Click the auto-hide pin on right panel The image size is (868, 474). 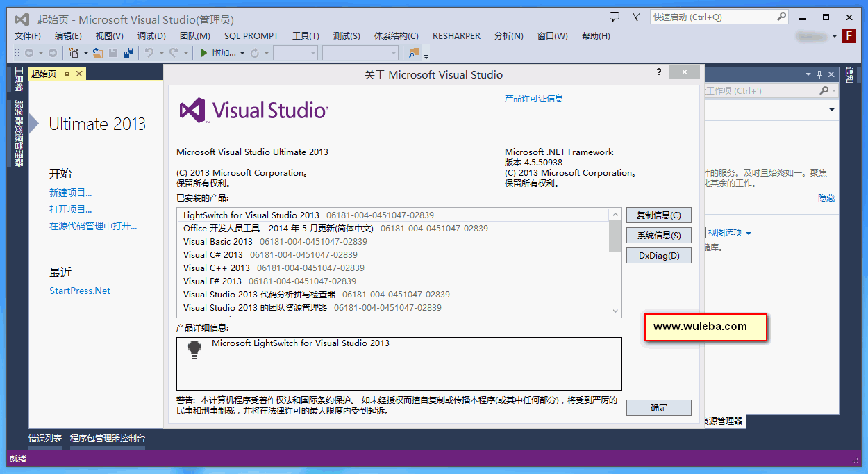point(819,74)
